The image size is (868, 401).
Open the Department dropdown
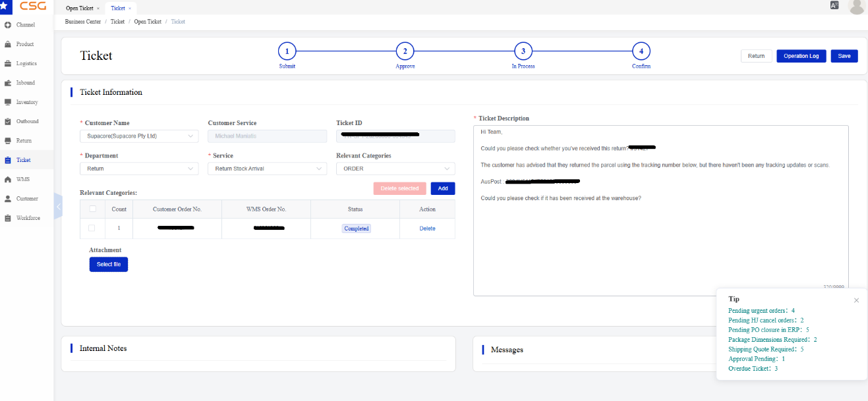coord(139,169)
